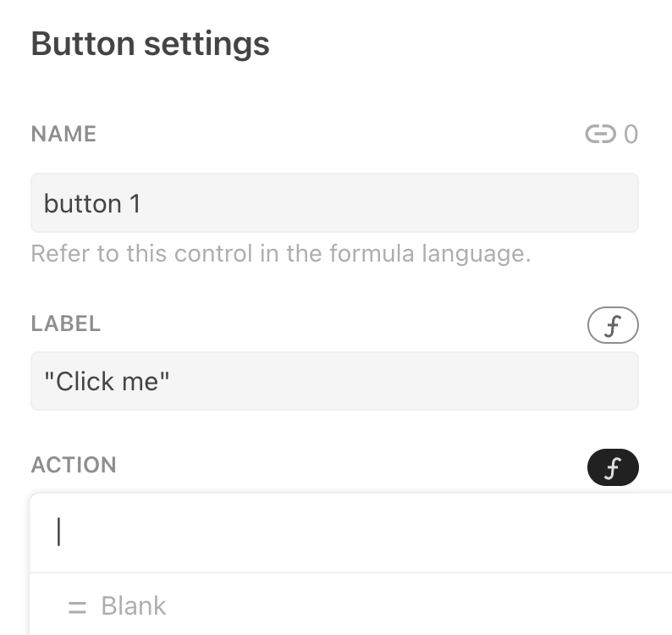The width and height of the screenshot is (672, 635).
Task: Click the empty right side of the ACTION editor
Action: pyautogui.click(x=508, y=533)
